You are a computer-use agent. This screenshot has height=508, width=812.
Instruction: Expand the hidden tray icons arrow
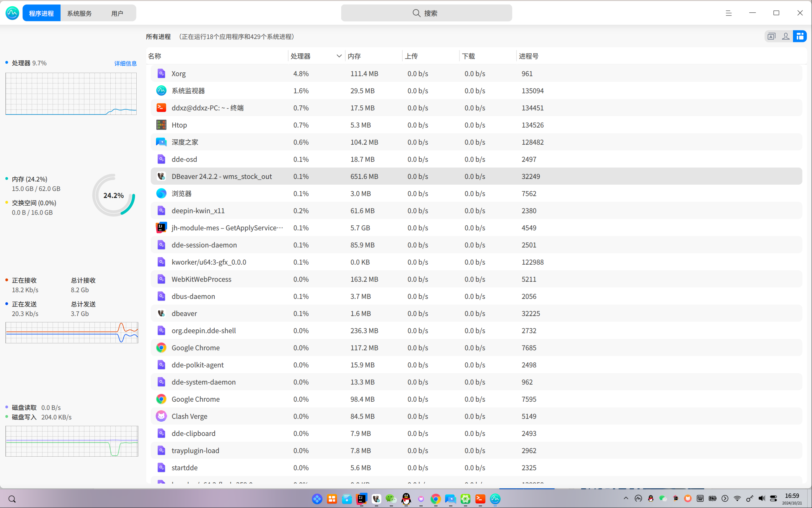(626, 498)
